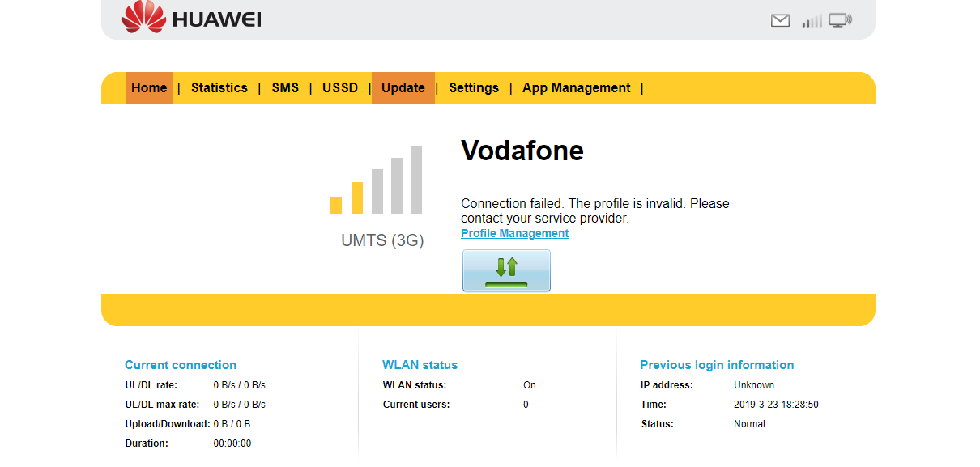Viewport: 980px width, 467px height.
Task: Click the IP address Unknown value
Action: 754,385
